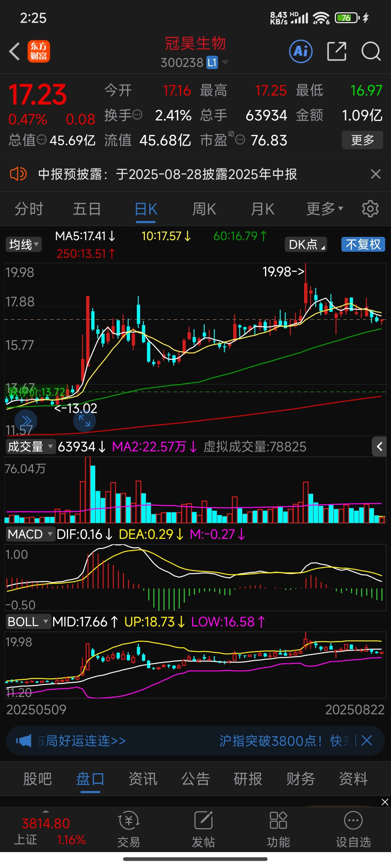The height and width of the screenshot is (868, 391).
Task: Open the MACD indicator dropdown
Action: point(30,534)
